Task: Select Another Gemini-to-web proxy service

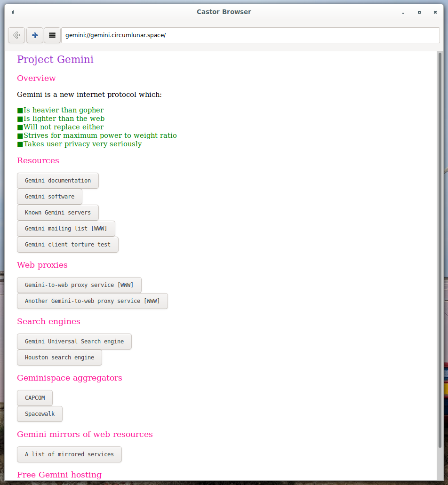Action: pyautogui.click(x=92, y=301)
